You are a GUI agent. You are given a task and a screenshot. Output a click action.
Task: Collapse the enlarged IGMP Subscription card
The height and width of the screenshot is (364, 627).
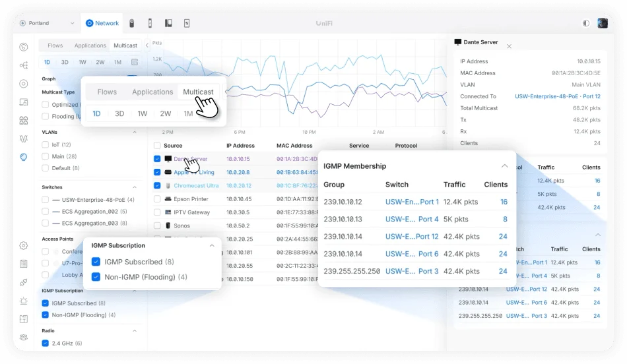click(x=212, y=245)
